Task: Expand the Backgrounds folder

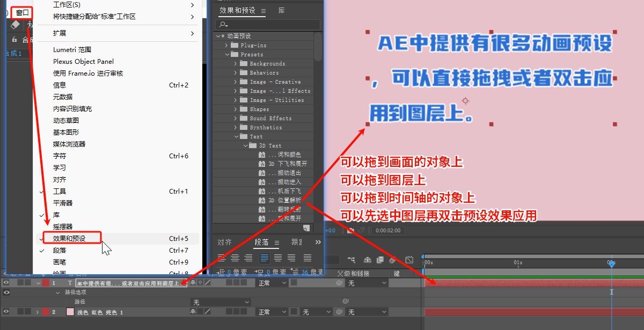Action: pos(236,64)
